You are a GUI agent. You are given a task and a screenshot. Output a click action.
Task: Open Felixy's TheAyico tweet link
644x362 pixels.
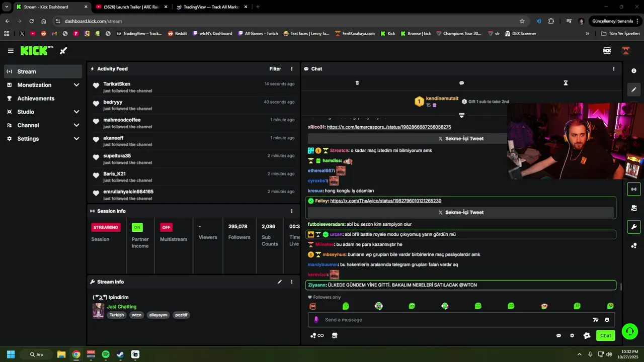tap(386, 201)
